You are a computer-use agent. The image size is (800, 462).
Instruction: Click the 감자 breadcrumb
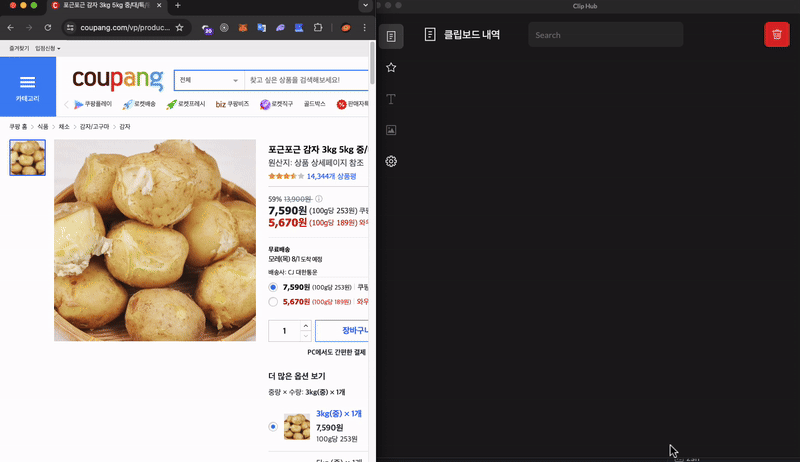(x=125, y=126)
